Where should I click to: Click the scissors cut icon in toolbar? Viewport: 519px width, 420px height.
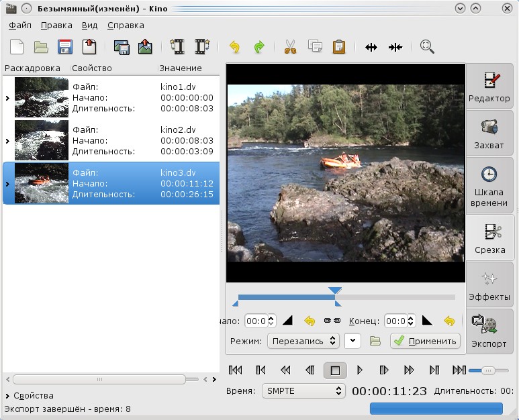pos(290,47)
